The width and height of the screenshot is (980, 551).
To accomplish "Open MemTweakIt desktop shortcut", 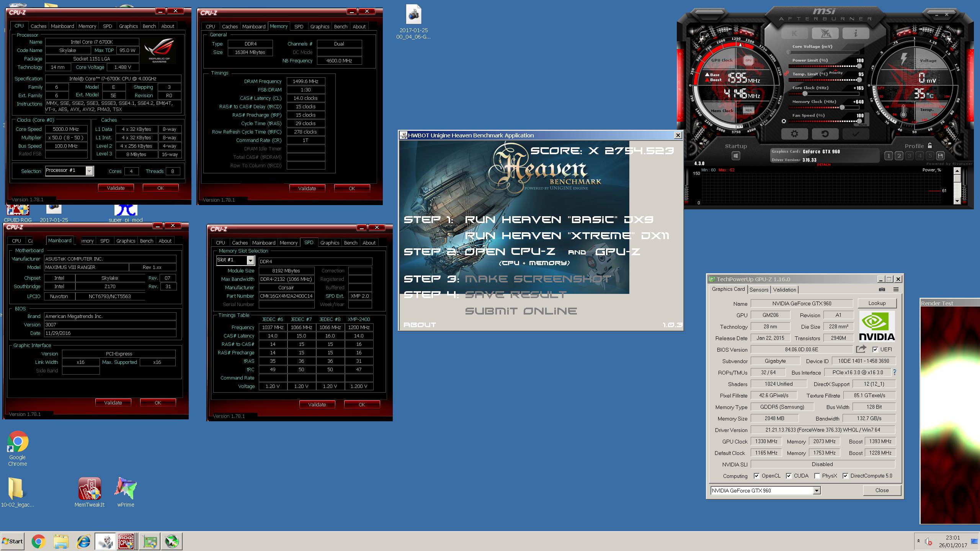I will 90,492.
